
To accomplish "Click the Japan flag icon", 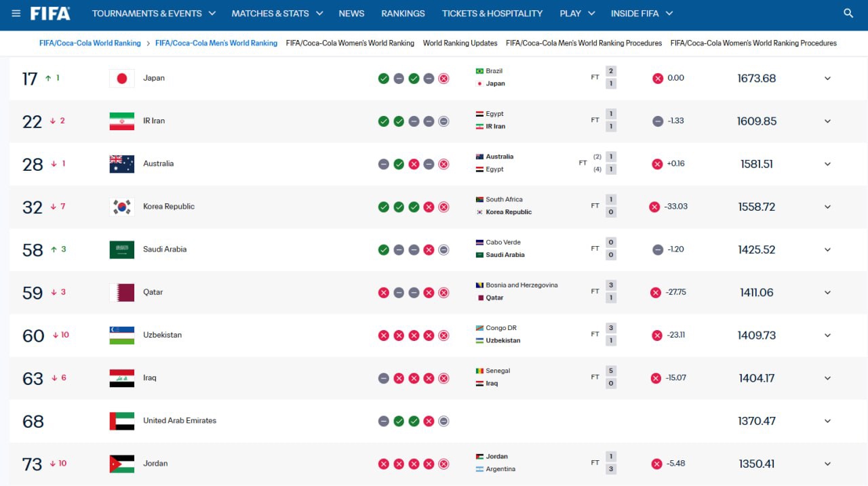I will click(x=122, y=79).
